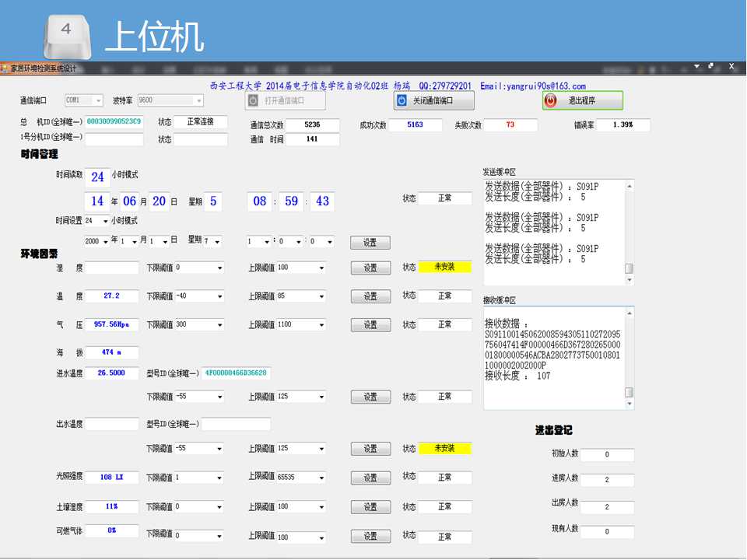This screenshot has width=747, height=560.
Task: Open the year dropdown showing 2000
Action: click(x=107, y=242)
